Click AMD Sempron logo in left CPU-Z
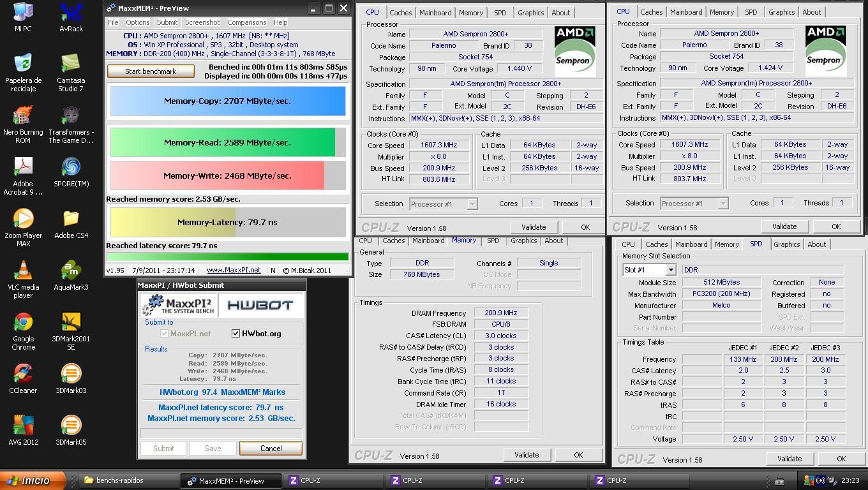868x490 pixels. pos(575,51)
